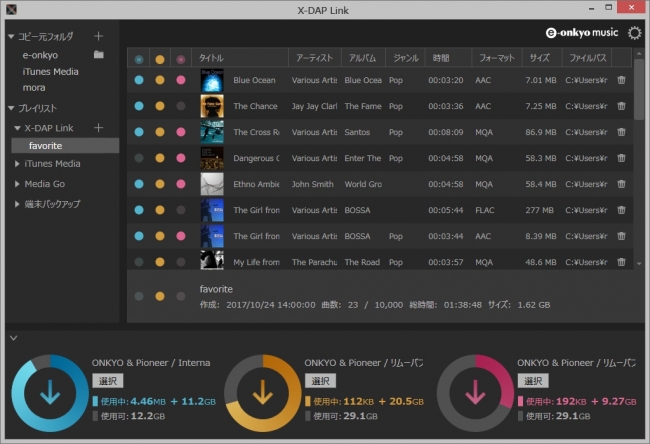Click trash icon for the Ethno Ambient track
The height and width of the screenshot is (444, 650).
[621, 184]
